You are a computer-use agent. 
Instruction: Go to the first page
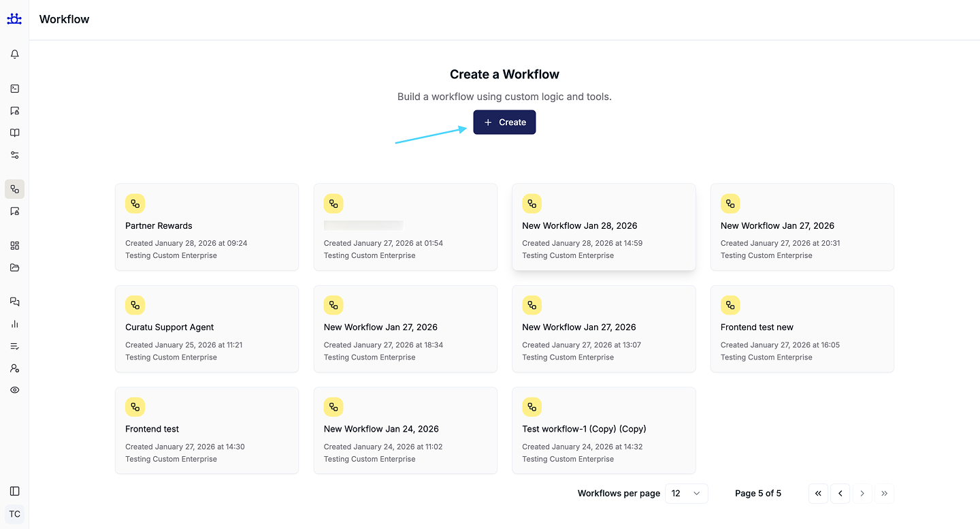pyautogui.click(x=818, y=494)
